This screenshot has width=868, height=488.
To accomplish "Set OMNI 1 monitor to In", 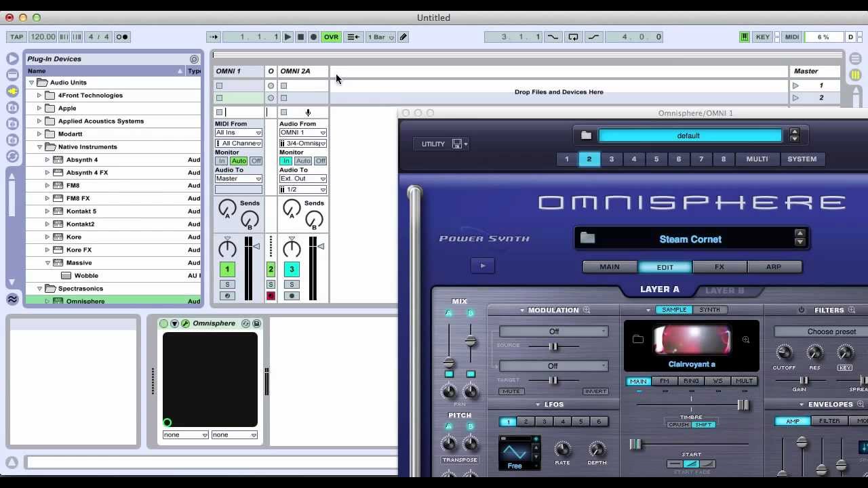I will [x=221, y=161].
